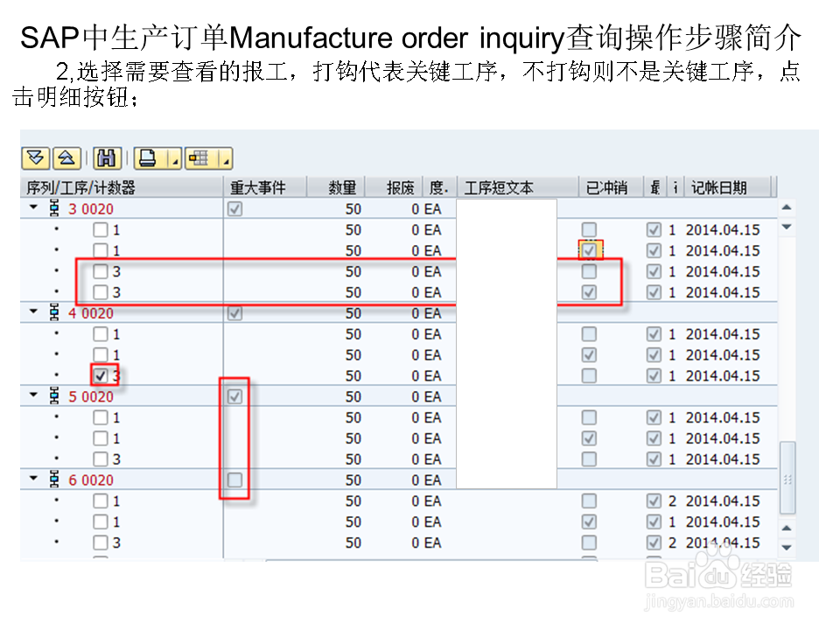Click the 度. unit column header
The image size is (840, 630).
[439, 187]
